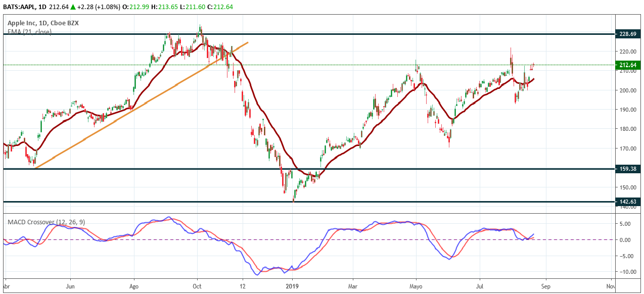Click the Mayo date axis label

[417, 286]
